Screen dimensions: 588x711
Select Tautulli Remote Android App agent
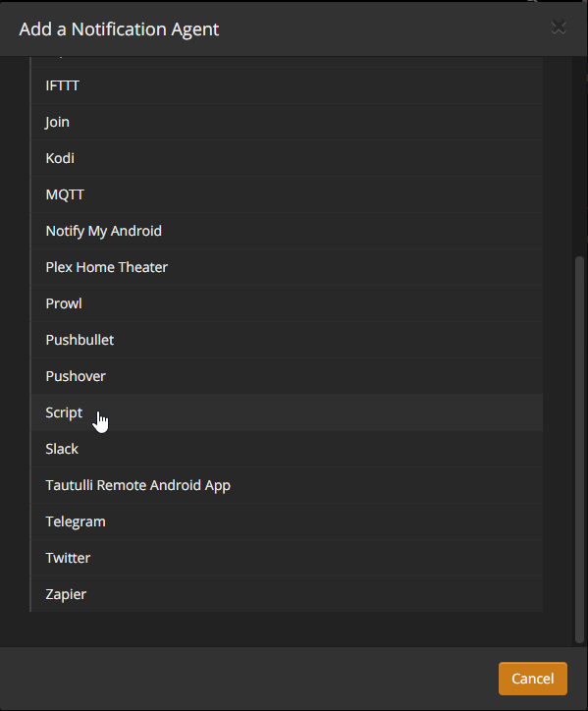(x=287, y=485)
